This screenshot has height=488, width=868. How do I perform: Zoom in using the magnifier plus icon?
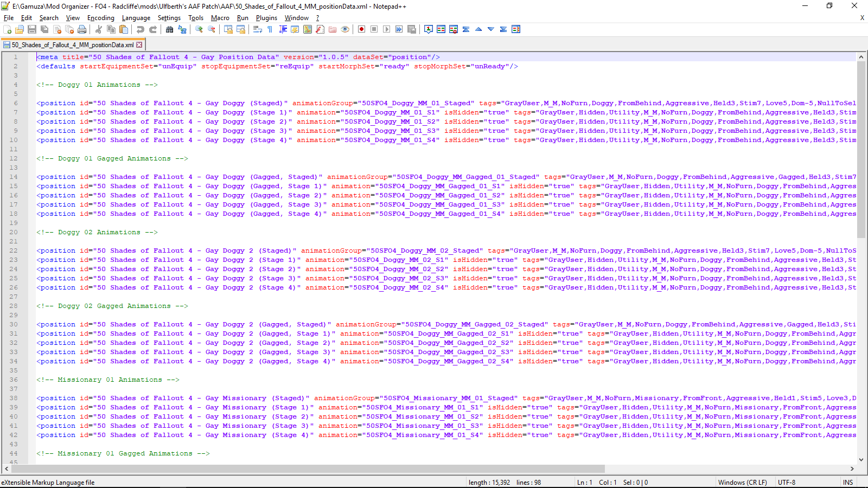coord(199,29)
